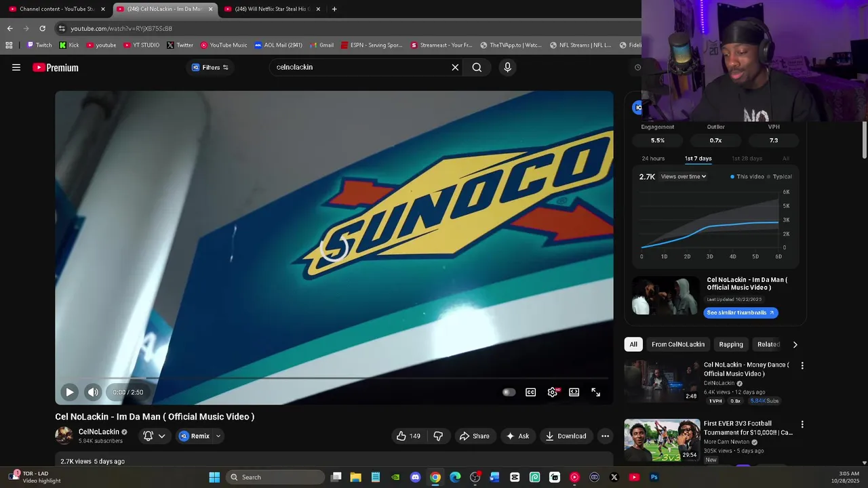Switch to theater mode

click(574, 392)
